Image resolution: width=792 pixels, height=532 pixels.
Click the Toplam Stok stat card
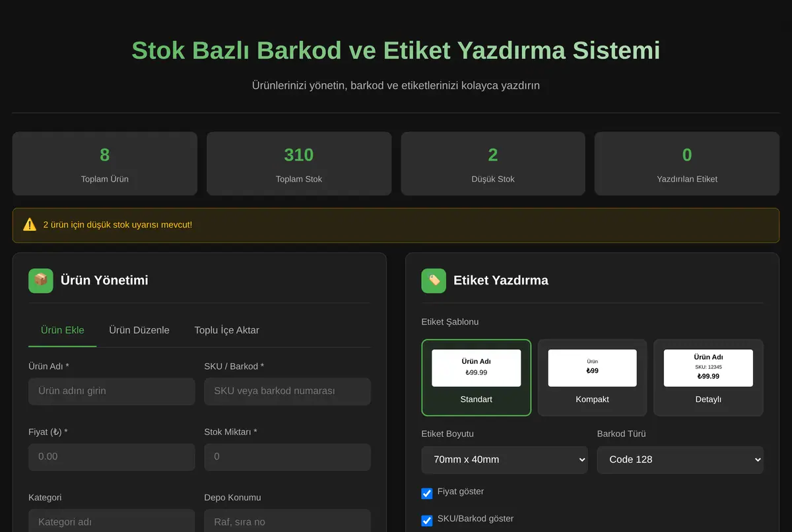click(299, 164)
